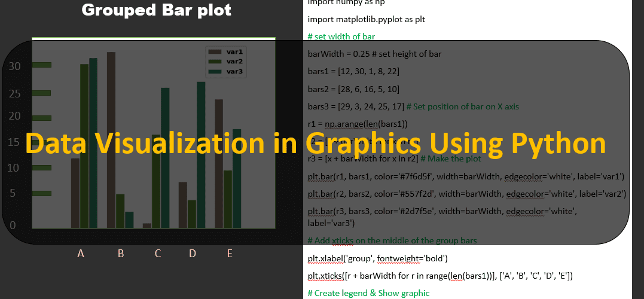644x299 pixels.
Task: Click the var2 bar in group A
Action: 84,146
